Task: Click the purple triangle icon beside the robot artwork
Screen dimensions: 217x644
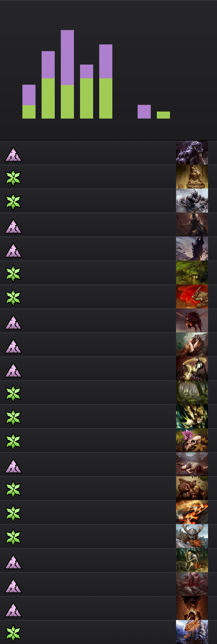Action: pos(13,154)
